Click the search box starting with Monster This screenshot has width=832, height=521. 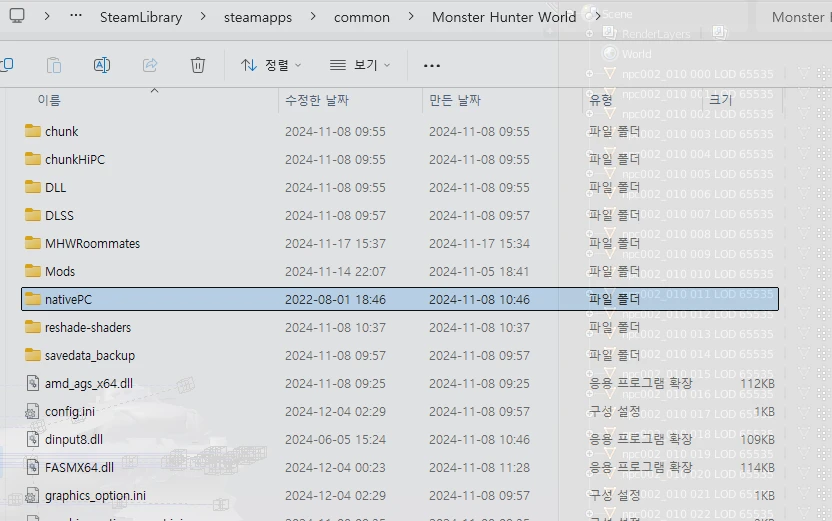pos(795,17)
